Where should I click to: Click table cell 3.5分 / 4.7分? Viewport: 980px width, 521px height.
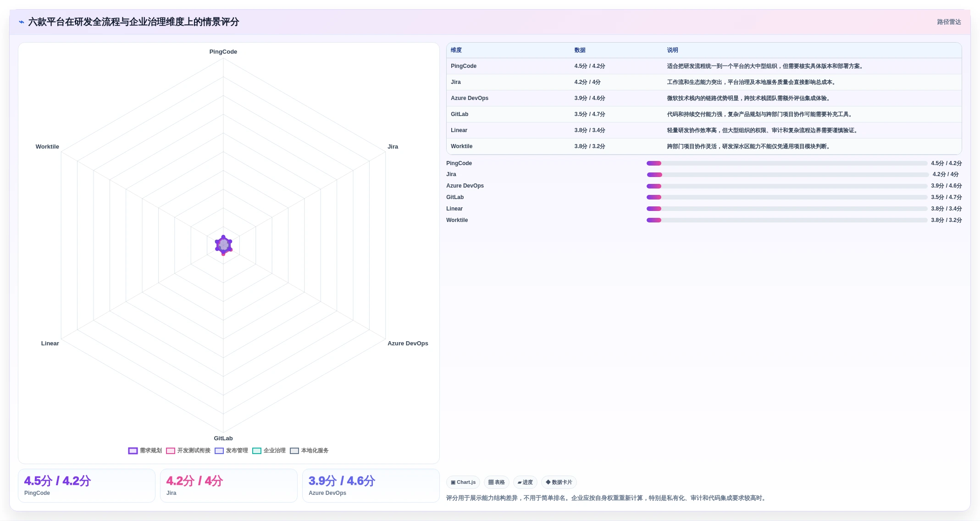coord(590,114)
